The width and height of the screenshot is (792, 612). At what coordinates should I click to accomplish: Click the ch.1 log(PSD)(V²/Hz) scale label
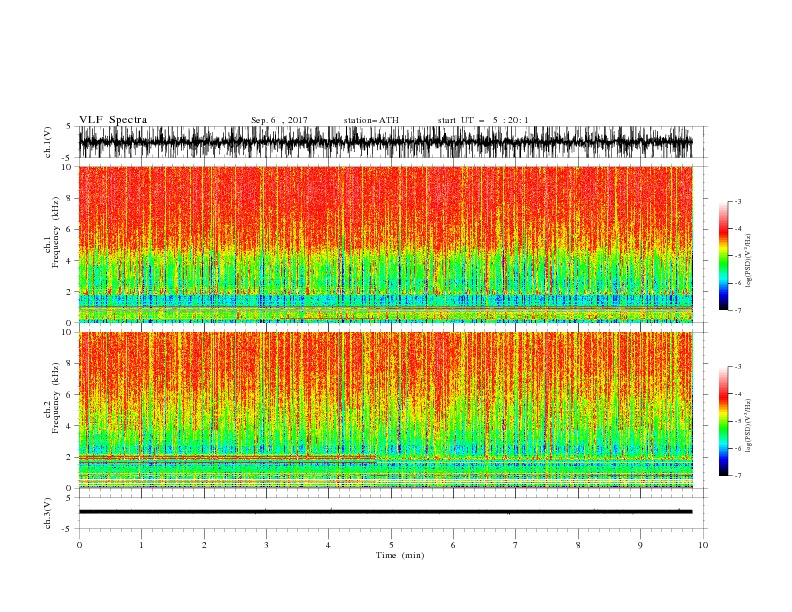coord(748,261)
